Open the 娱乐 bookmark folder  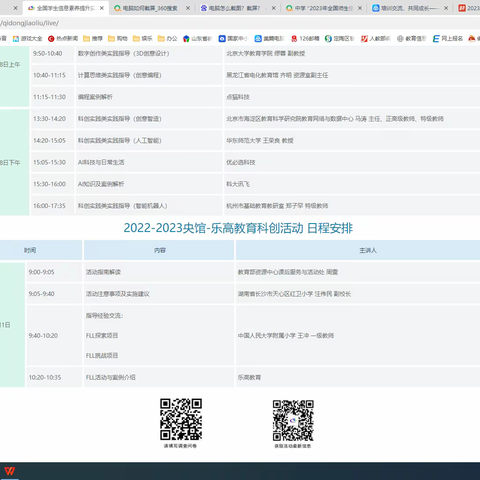tap(142, 39)
